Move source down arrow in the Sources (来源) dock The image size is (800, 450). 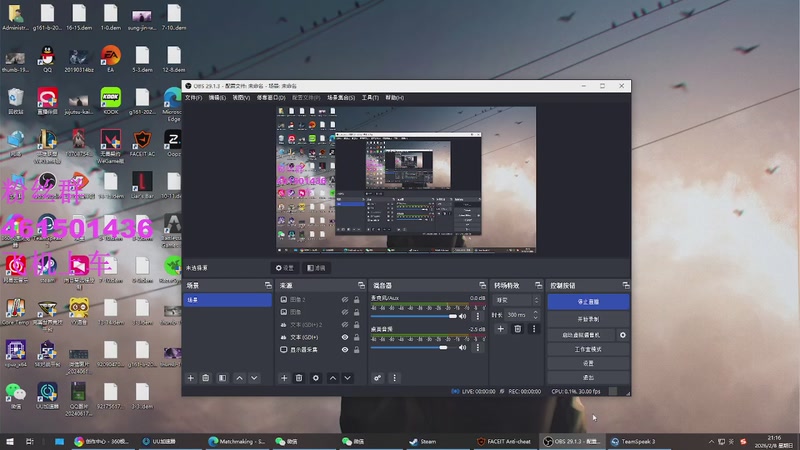point(347,378)
